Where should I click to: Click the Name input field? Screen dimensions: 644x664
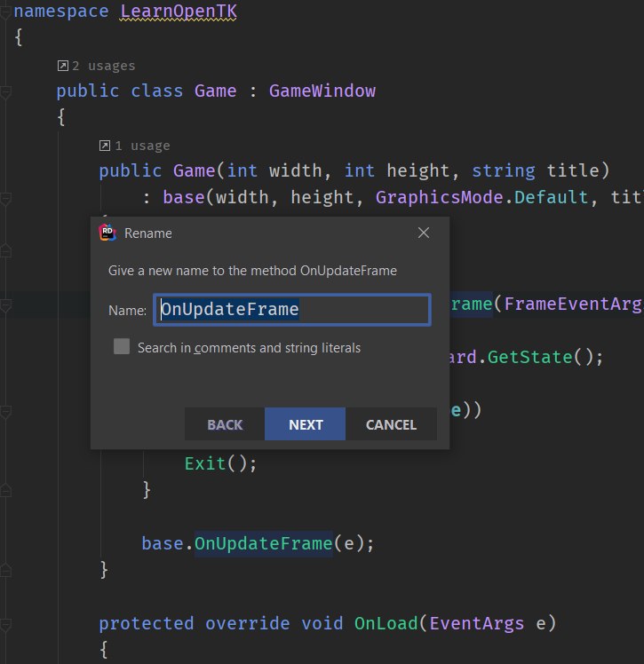292,310
